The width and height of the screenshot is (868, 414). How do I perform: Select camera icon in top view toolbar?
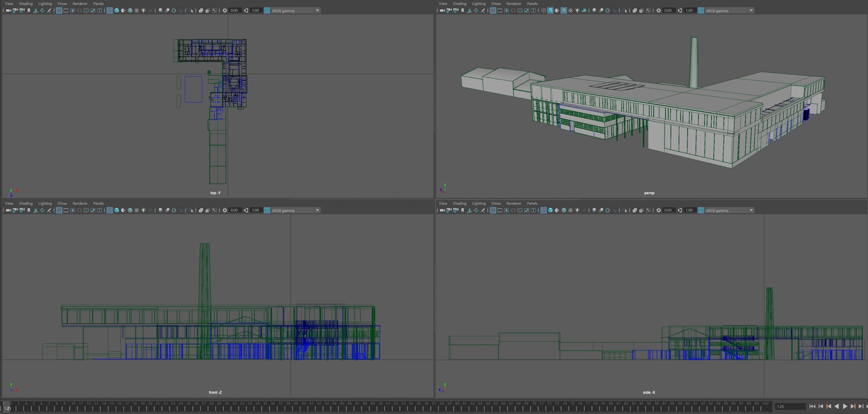click(8, 11)
